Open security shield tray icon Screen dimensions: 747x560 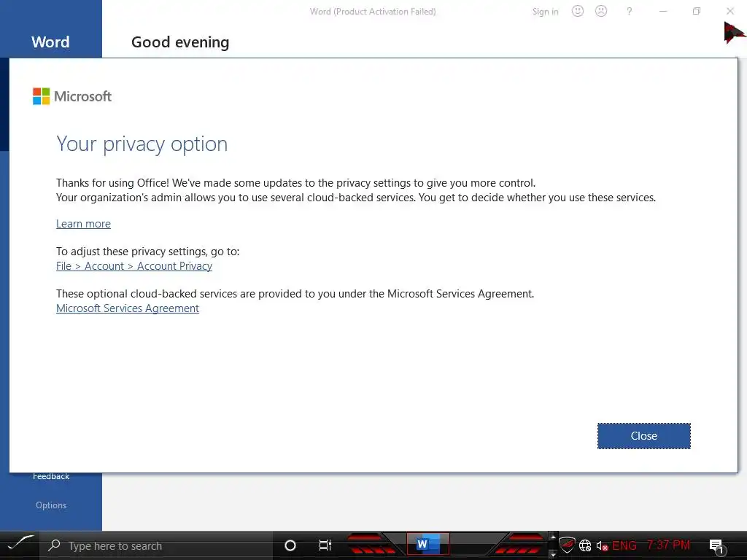coord(566,545)
